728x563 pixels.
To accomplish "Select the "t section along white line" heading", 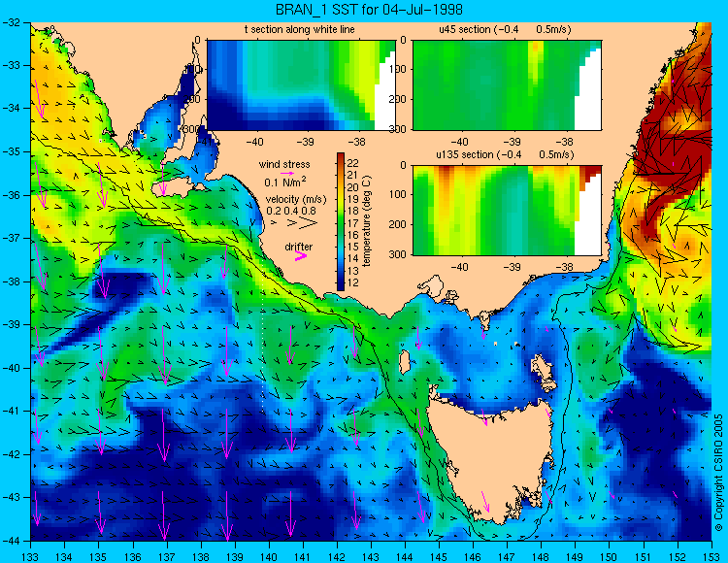I will pos(300,30).
